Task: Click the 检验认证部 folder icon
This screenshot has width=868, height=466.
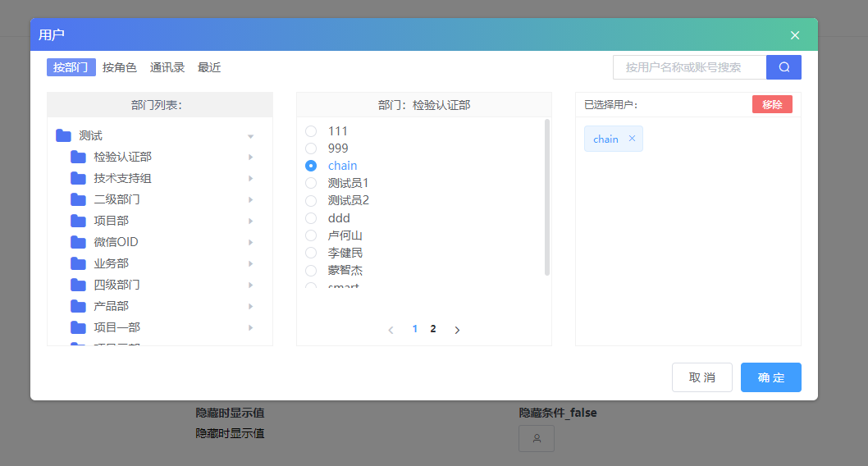Action: pyautogui.click(x=78, y=157)
